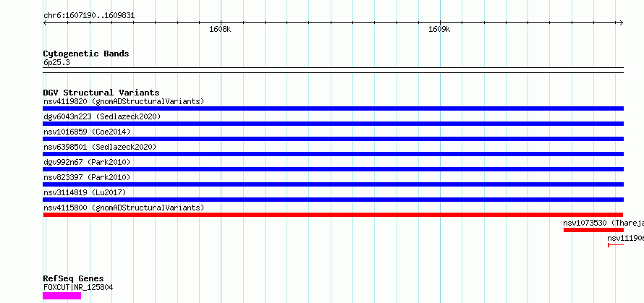Select the blue bar under nsv823397
Screen dimensions: 644x303
tap(333, 184)
